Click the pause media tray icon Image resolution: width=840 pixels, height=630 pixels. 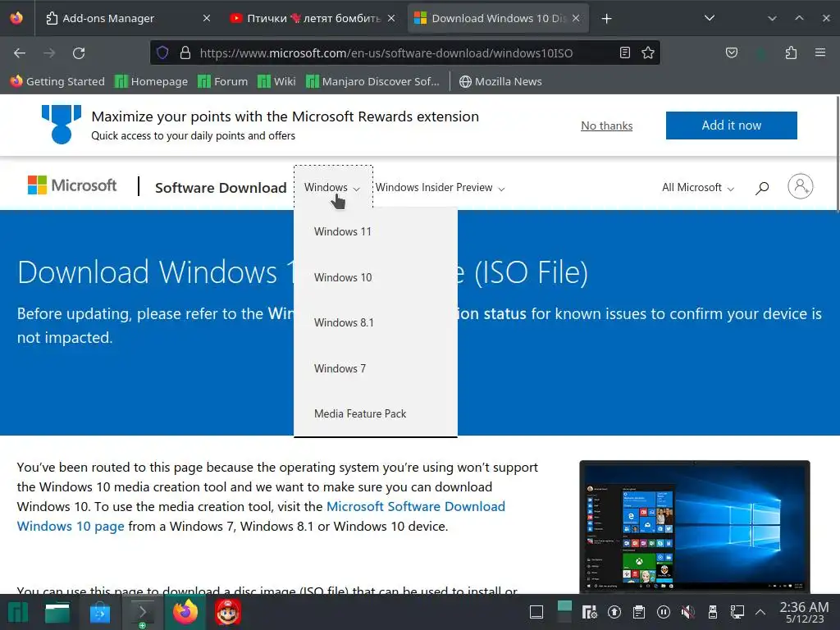[x=663, y=612]
